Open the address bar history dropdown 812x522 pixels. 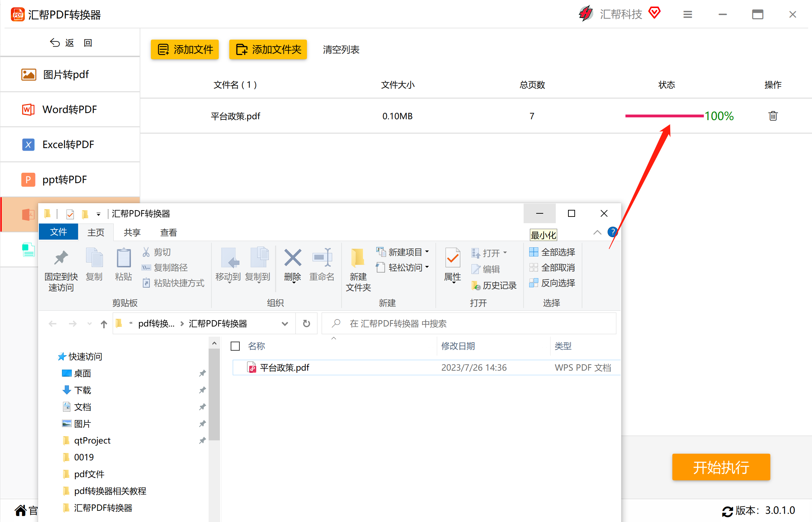(285, 324)
